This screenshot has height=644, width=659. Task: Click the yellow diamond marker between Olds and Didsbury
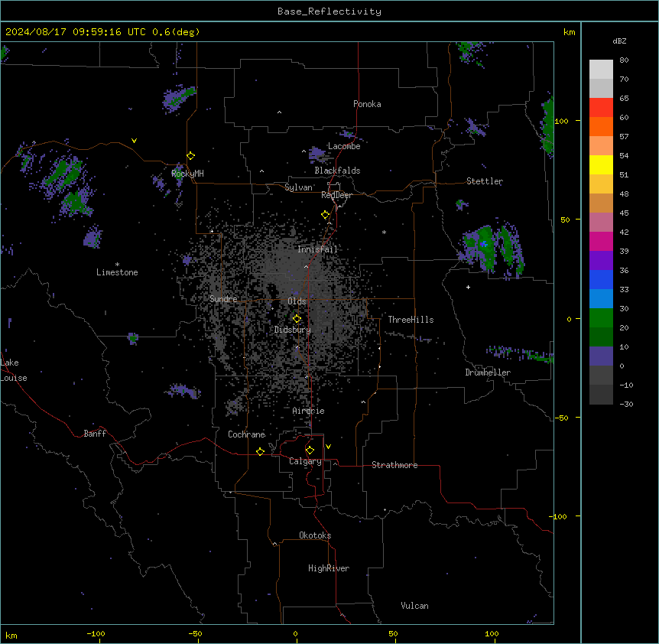[x=297, y=318]
